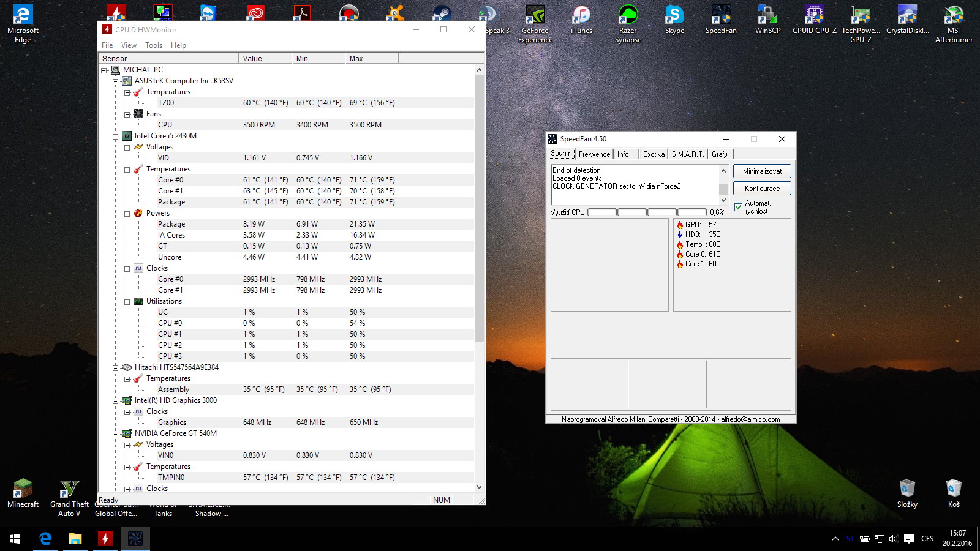Open Grafy tab in SpeedFan
The width and height of the screenshot is (980, 551).
click(x=720, y=154)
